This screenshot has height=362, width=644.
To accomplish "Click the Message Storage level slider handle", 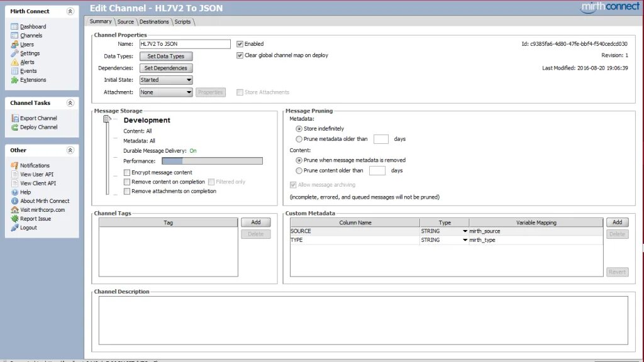I will click(x=107, y=119).
